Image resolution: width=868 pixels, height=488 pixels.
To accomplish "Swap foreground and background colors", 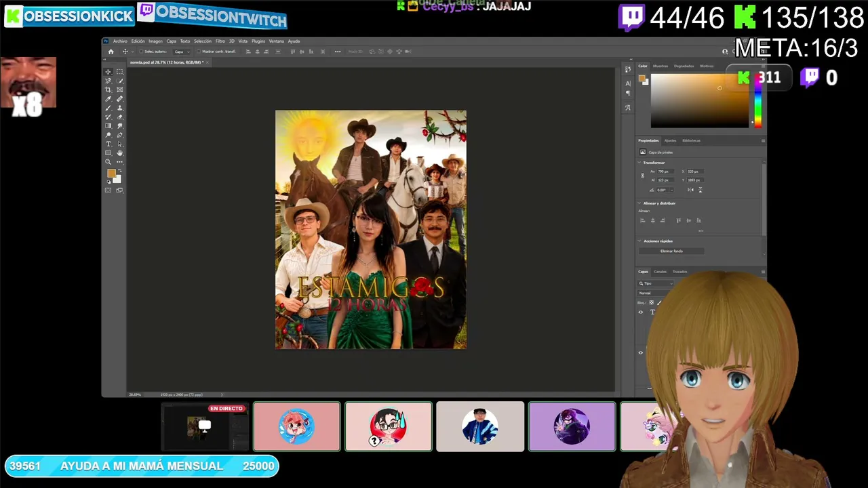I will pyautogui.click(x=119, y=171).
